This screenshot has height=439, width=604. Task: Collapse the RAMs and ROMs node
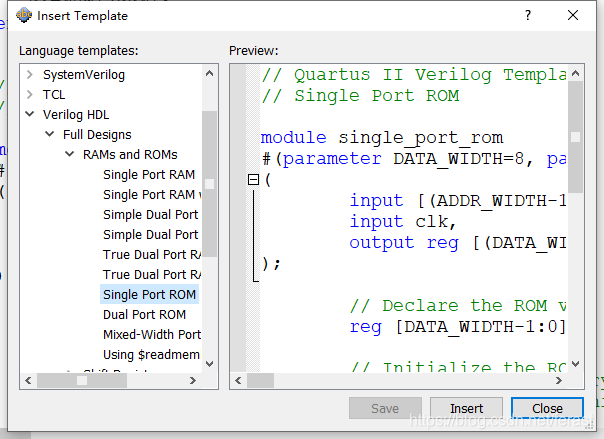tap(70, 154)
